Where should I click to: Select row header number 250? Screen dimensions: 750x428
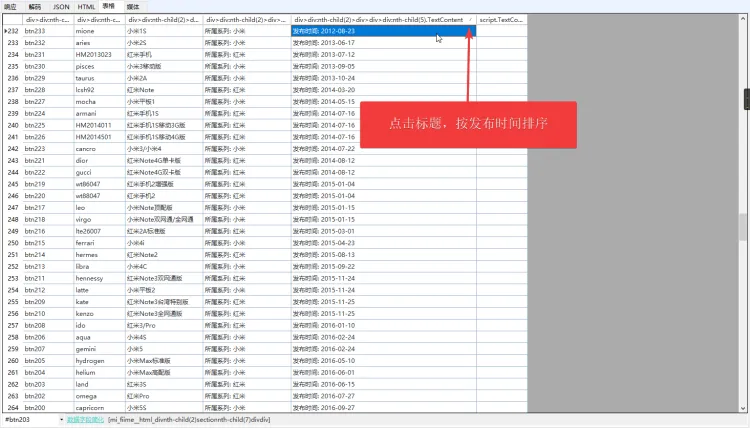pyautogui.click(x=12, y=243)
